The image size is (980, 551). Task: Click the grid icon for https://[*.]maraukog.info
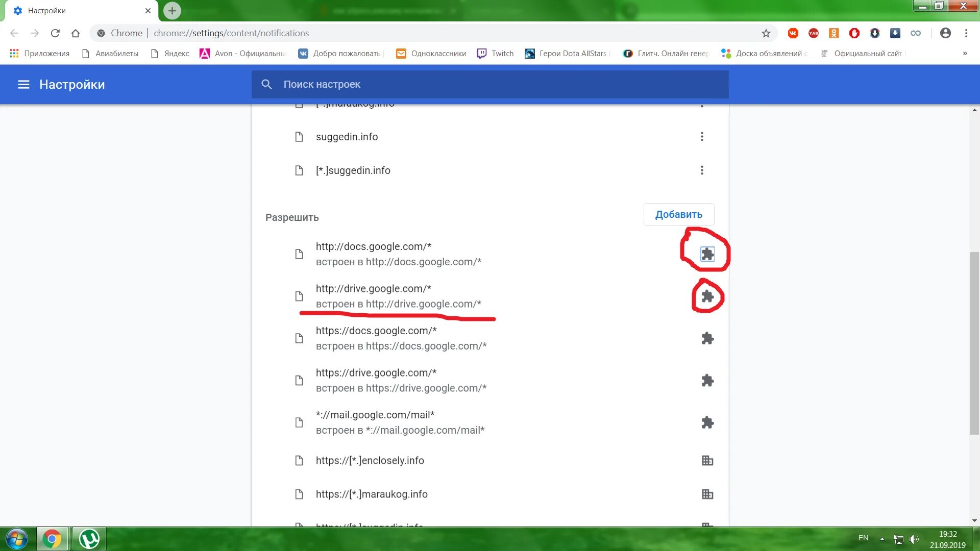(707, 494)
